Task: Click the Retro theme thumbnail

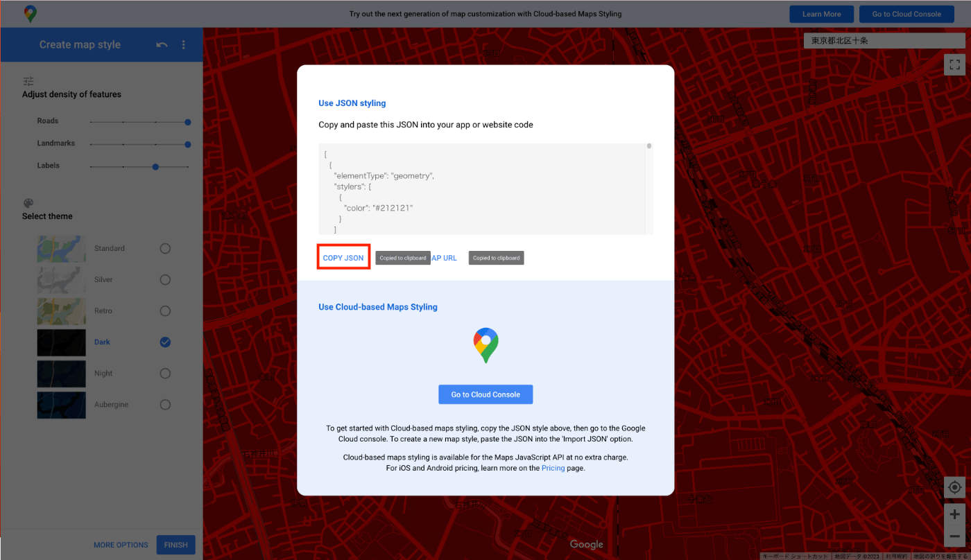Action: (x=62, y=310)
